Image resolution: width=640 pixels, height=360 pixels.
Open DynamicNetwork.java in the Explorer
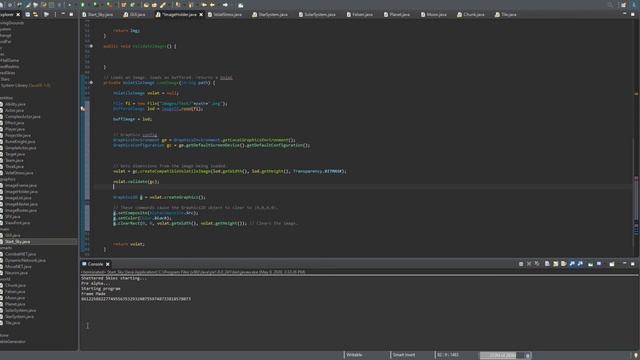(x=25, y=260)
